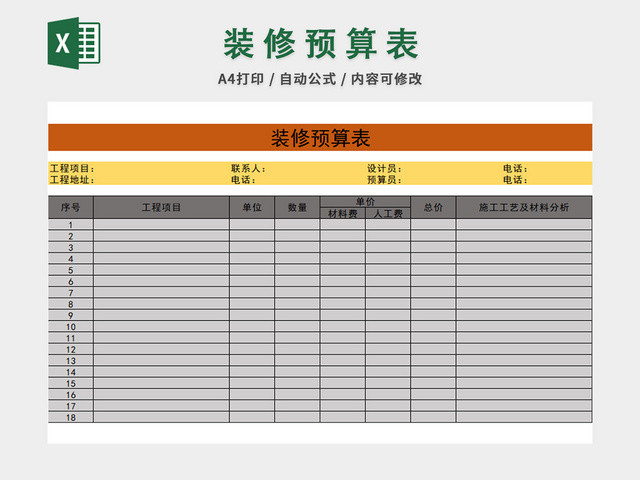Click row number 4 in 序号 column
This screenshot has width=640, height=480.
click(x=71, y=259)
